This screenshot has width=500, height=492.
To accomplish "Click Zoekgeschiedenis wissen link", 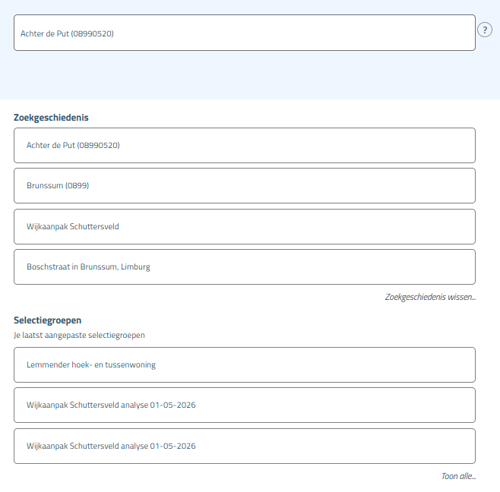I will coord(430,297).
